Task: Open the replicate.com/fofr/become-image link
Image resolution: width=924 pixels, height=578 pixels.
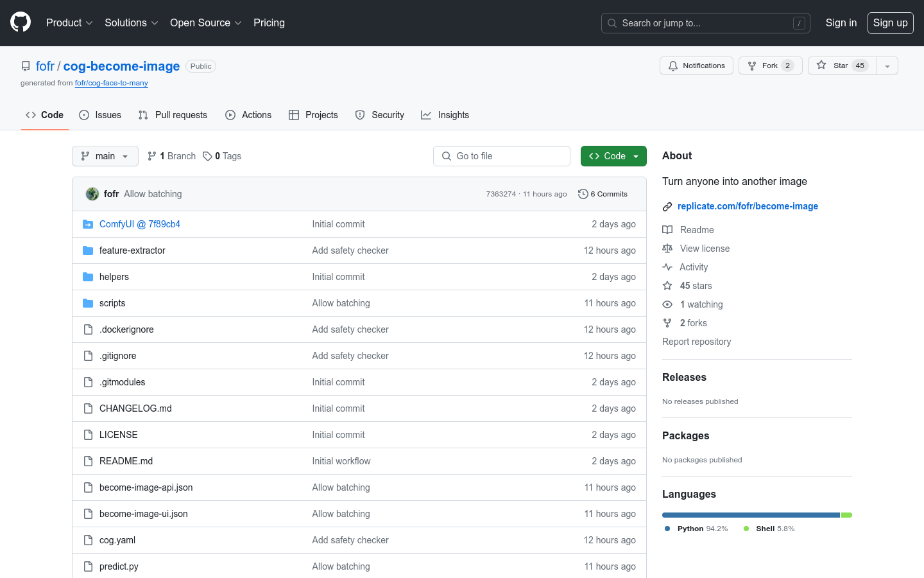Action: click(748, 206)
